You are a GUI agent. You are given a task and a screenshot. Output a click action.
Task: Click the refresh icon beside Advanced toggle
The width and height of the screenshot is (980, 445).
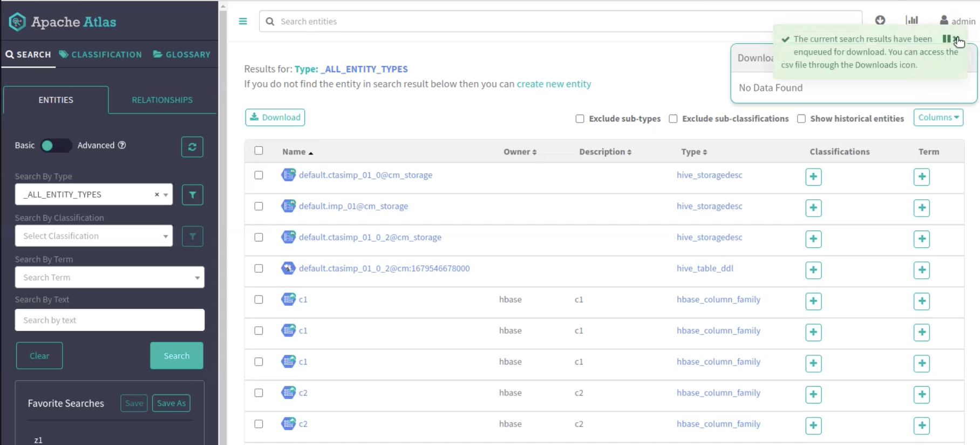click(192, 147)
